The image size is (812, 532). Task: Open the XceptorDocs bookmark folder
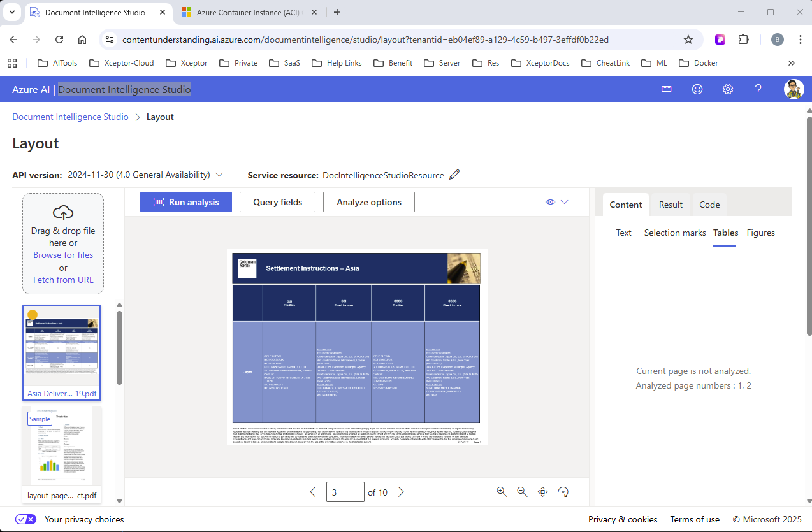[540, 63]
